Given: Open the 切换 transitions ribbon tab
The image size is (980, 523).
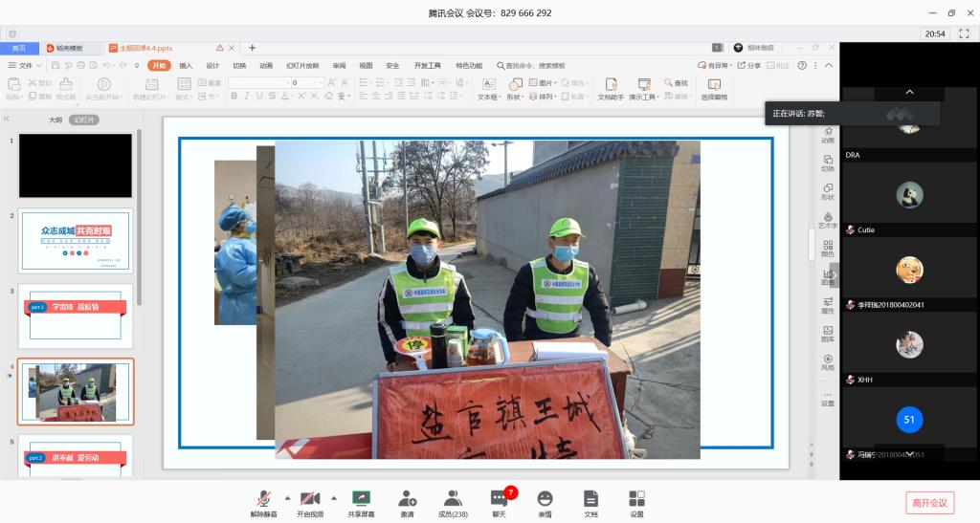Looking at the screenshot, I should pyautogui.click(x=239, y=66).
